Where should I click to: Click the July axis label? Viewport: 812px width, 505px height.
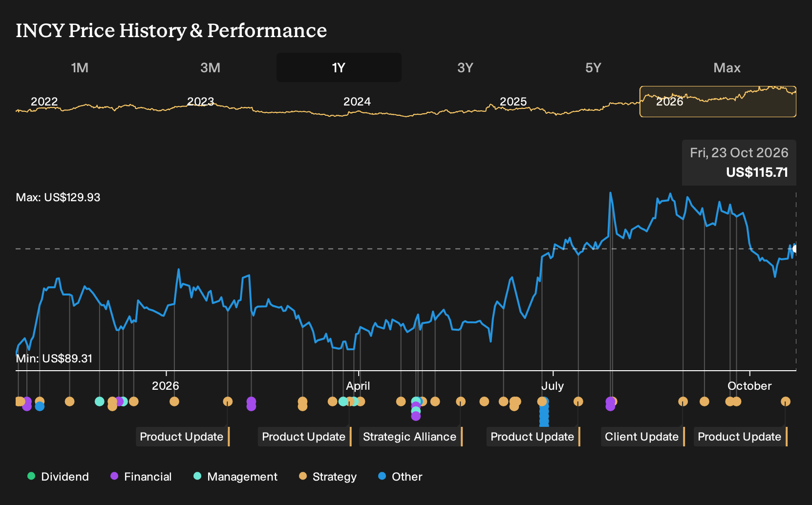(553, 386)
